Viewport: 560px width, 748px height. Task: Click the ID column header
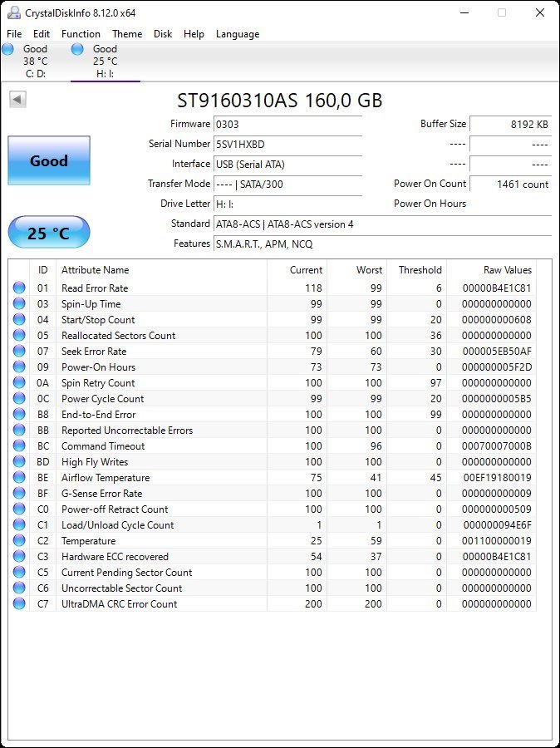point(43,269)
